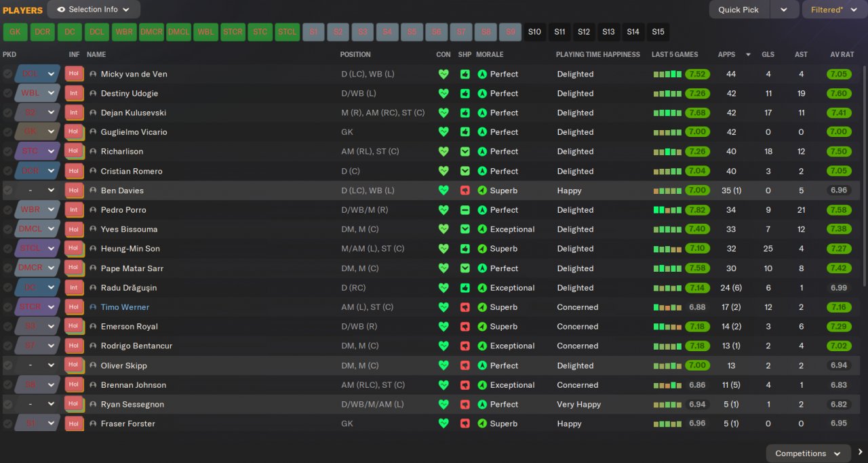This screenshot has width=868, height=463.
Task: Click Dejan Kulusevski's morale arrow icon
Action: pyautogui.click(x=482, y=113)
